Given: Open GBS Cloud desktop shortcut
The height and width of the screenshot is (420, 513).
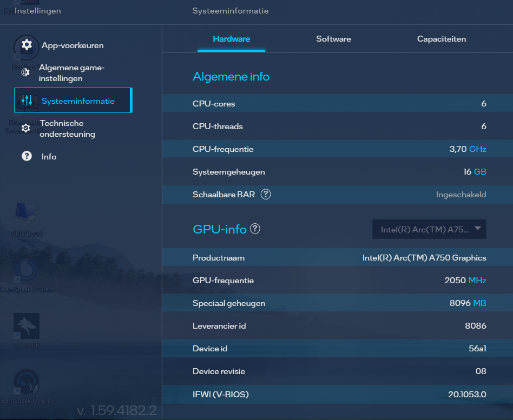Looking at the screenshot, I should click(27, 219).
